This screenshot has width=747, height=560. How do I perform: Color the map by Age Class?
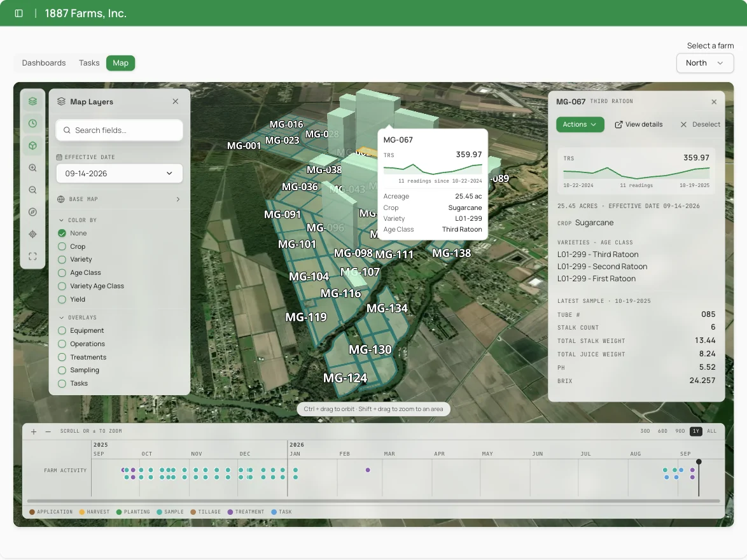(x=62, y=273)
